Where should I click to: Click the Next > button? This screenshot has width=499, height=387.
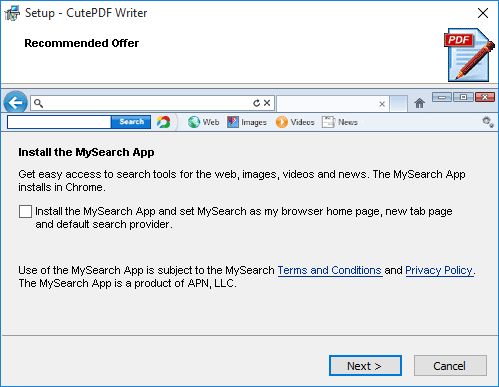(365, 366)
